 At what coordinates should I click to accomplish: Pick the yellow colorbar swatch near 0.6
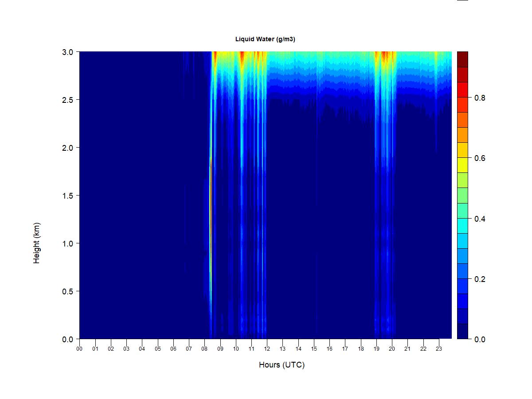coord(462,165)
